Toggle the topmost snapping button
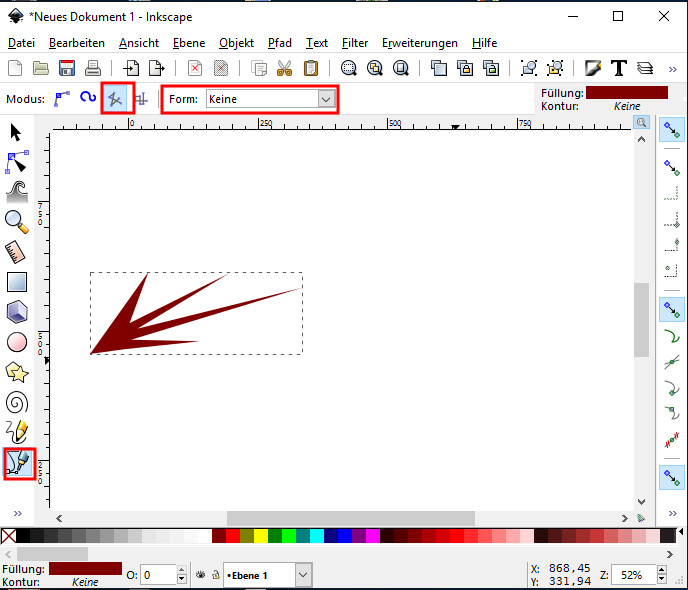 pyautogui.click(x=672, y=130)
